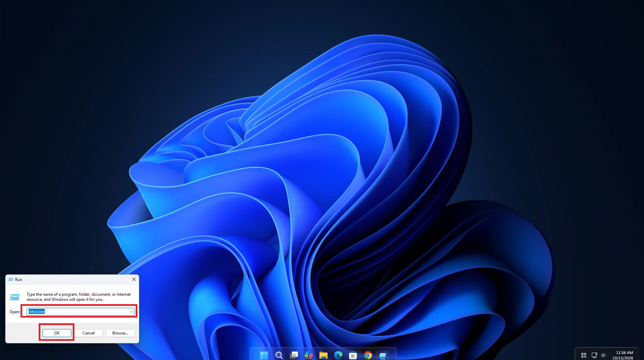Close the Run dialog with the X
Viewport: 644px width, 360px height.
point(134,279)
